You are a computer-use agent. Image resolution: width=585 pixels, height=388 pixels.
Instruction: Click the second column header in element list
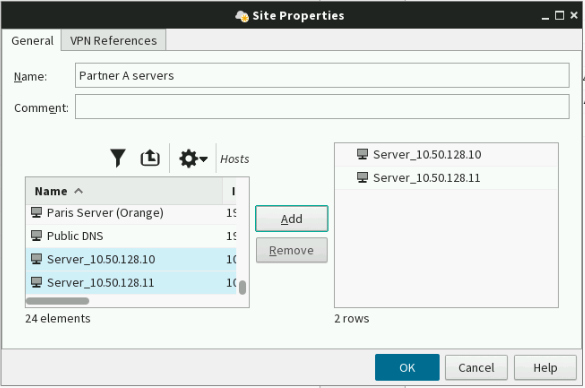230,191
